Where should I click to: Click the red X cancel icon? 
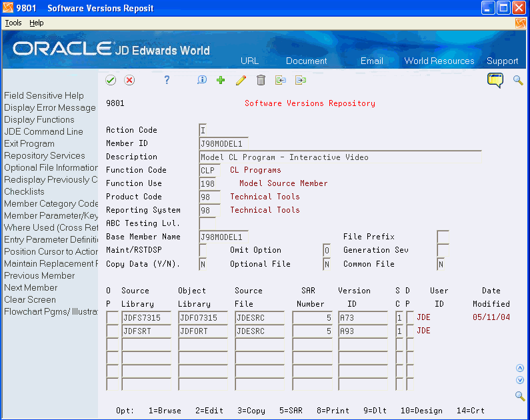[129, 81]
